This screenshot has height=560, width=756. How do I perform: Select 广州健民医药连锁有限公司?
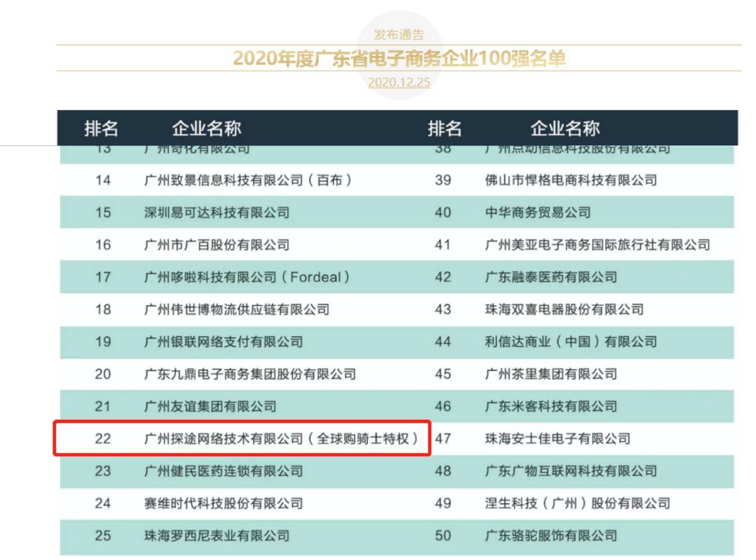224,471
